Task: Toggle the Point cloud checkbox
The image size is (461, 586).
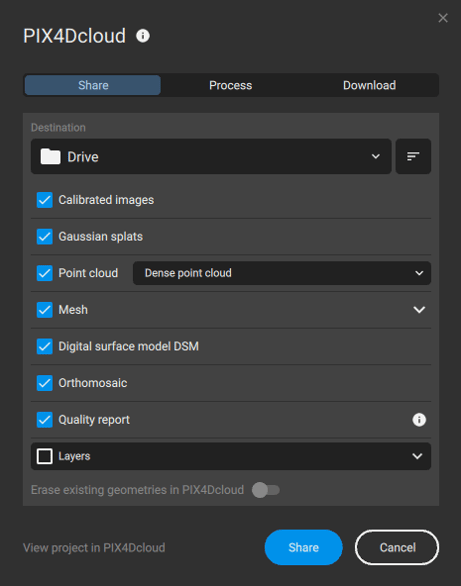Action: click(x=44, y=273)
